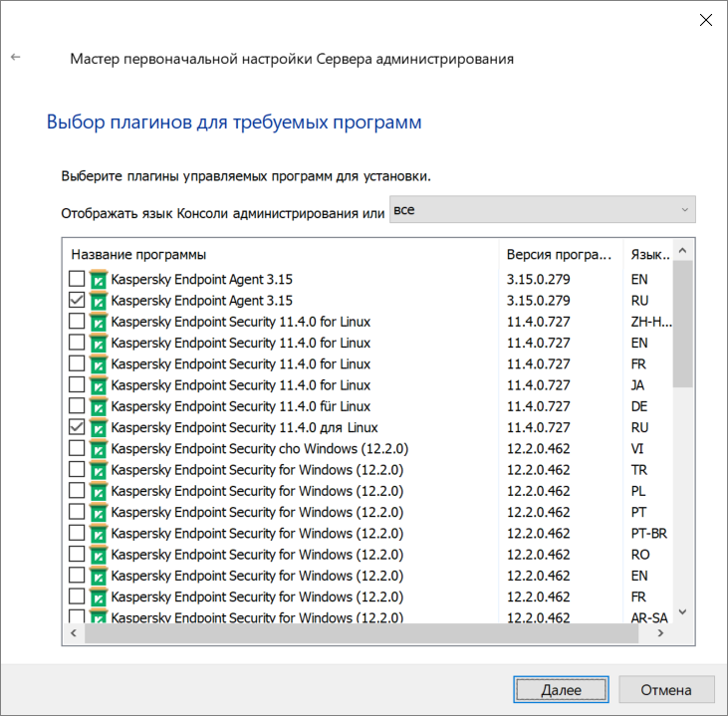Tick the Windows PT-BR plugin checkbox
Viewport: 728px width, 716px height.
(77, 533)
